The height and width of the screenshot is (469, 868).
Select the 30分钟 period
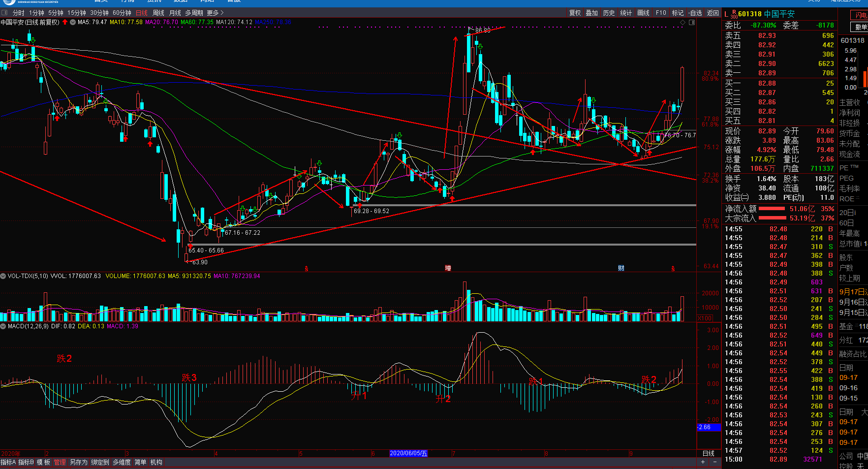click(99, 13)
